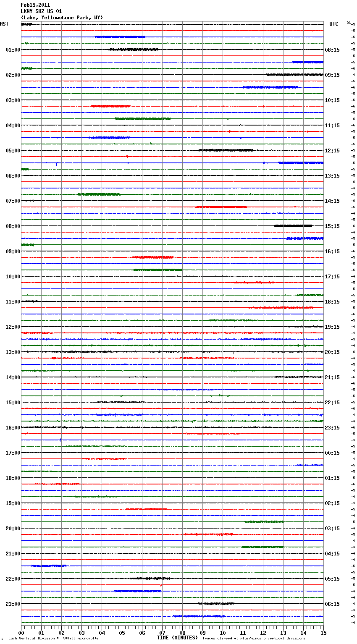This screenshot has height=644, width=357.
Task: Click the black signal burst on the 23:00 trace
Action: click(x=216, y=604)
